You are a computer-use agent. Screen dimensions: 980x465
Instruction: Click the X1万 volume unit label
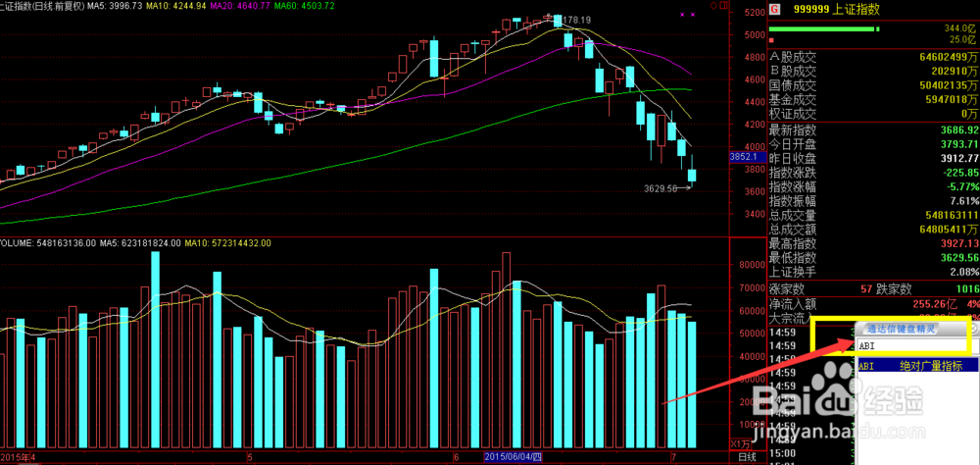[x=740, y=445]
